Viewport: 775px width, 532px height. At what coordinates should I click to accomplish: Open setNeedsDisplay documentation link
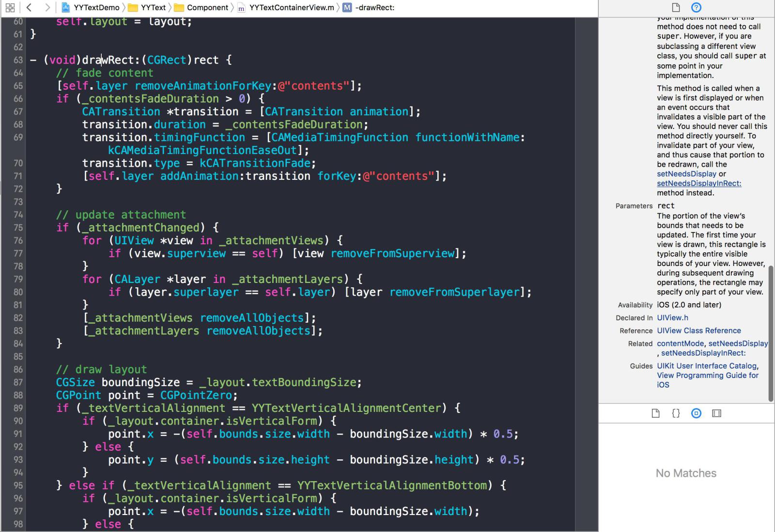point(686,173)
